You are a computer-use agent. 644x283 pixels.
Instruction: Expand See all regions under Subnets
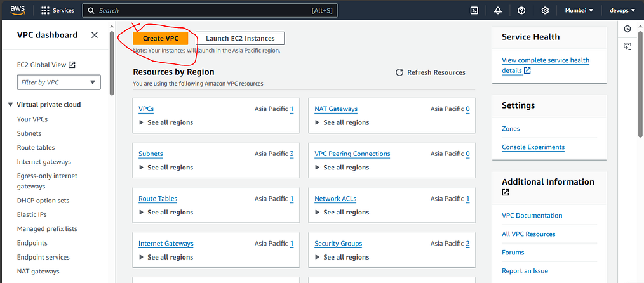point(166,168)
